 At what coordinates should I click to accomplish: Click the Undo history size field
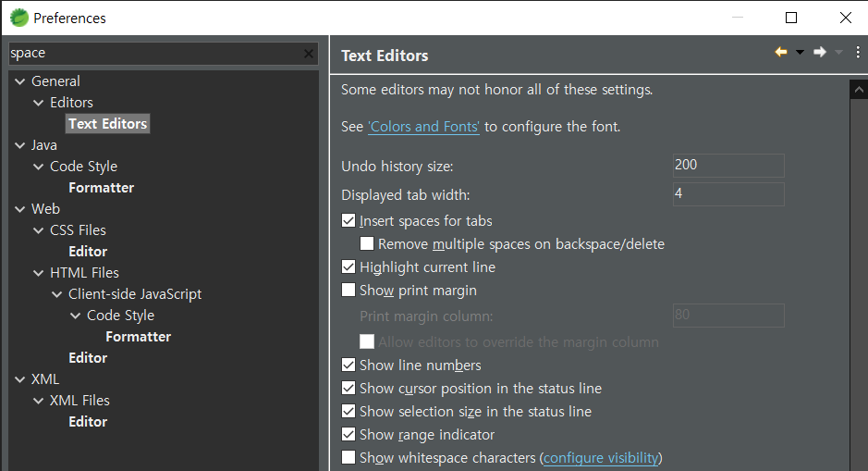point(728,165)
